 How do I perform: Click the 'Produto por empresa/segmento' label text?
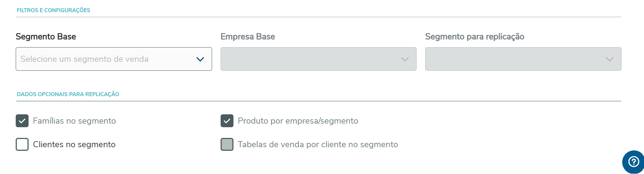click(x=298, y=121)
